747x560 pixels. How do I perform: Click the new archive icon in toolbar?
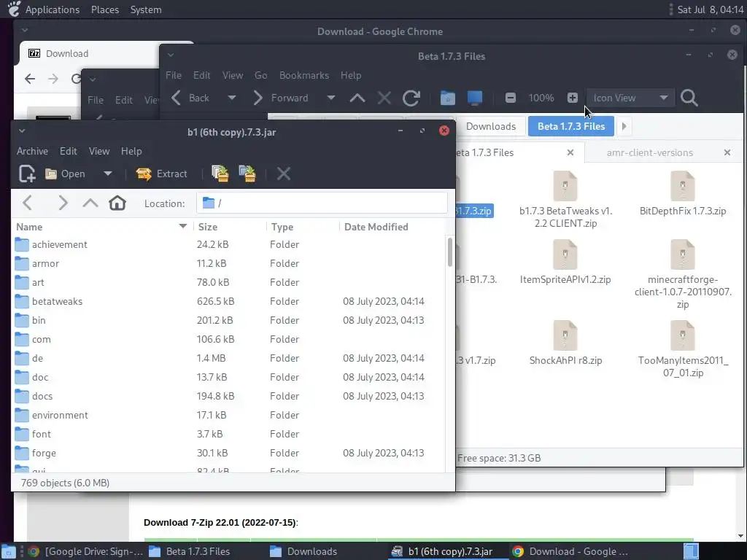[x=27, y=174]
